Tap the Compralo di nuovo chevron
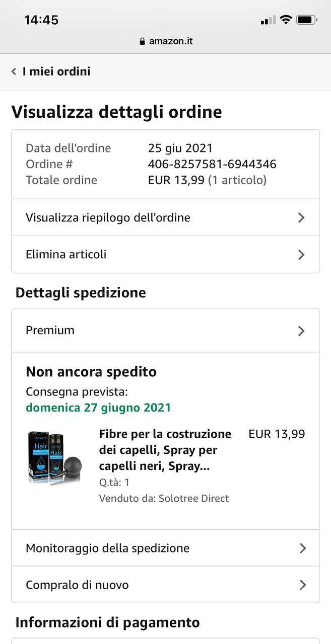This screenshot has width=331, height=644. pyautogui.click(x=302, y=585)
